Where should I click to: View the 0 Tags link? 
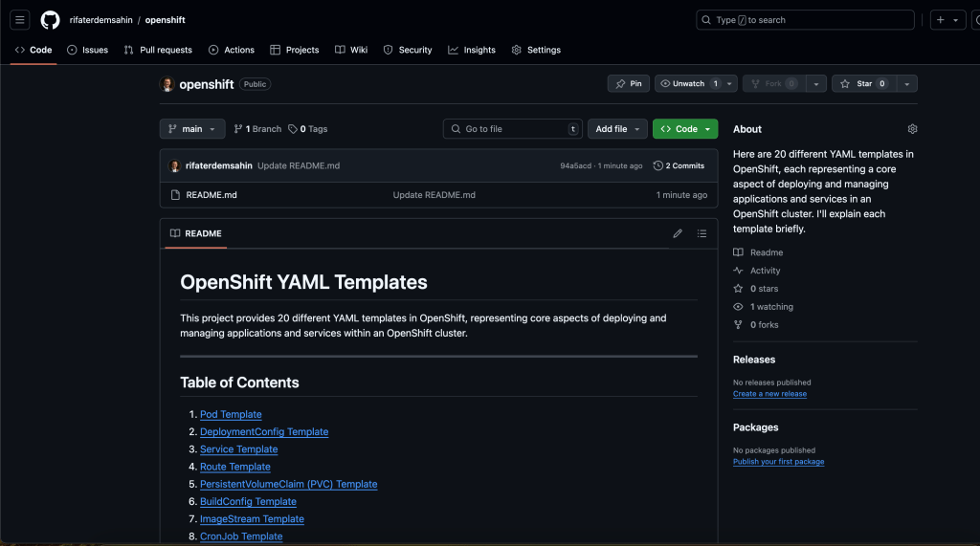[x=307, y=129]
